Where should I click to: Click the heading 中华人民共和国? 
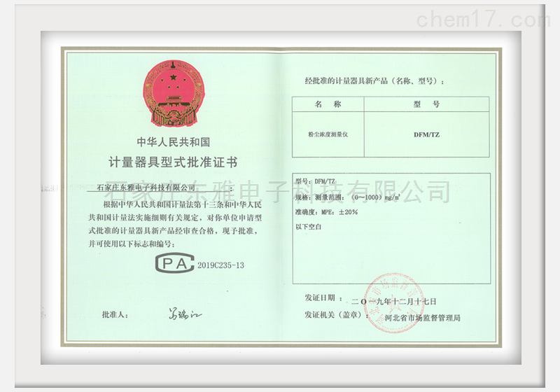pos(174,142)
